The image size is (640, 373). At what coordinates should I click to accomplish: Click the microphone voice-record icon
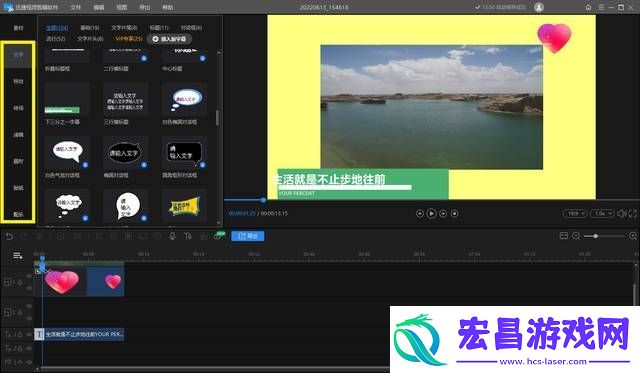(172, 236)
